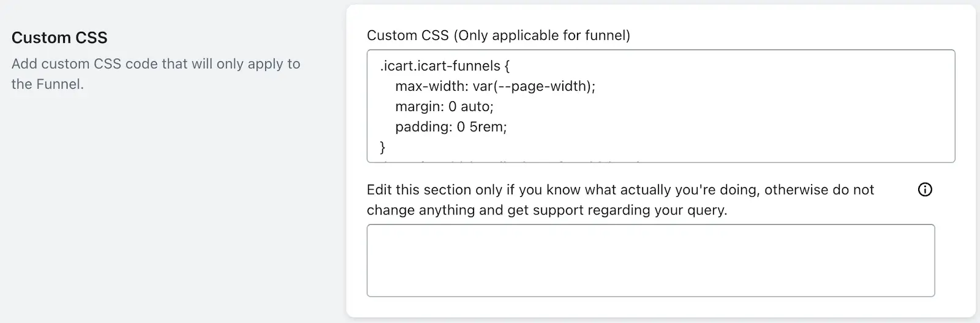Click the info circle icon beside the warning
980x323 pixels.
pos(925,190)
